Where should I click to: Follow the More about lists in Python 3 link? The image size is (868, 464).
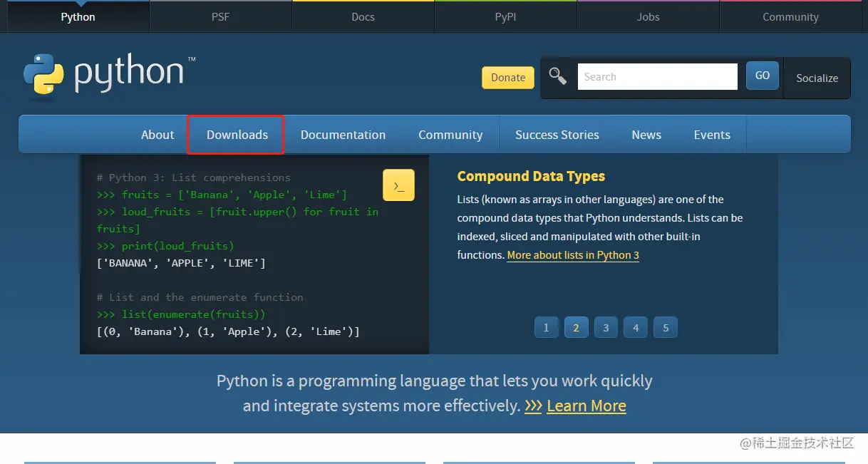[573, 255]
